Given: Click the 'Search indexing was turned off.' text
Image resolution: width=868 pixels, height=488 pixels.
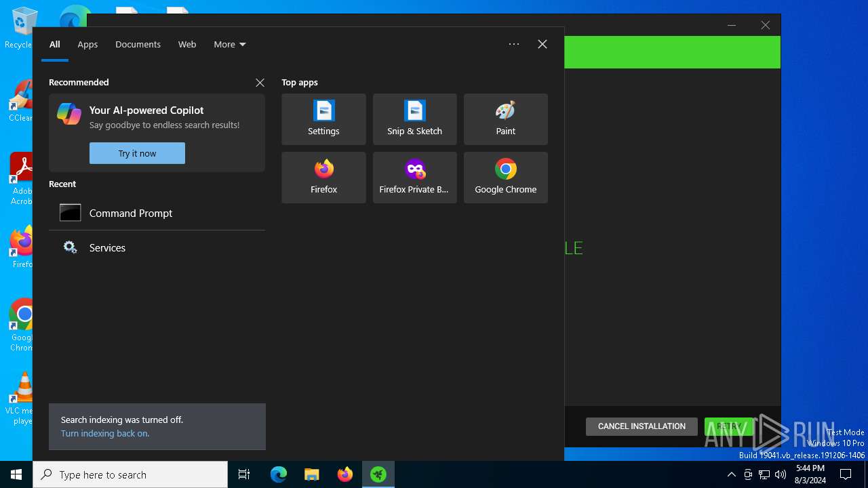Looking at the screenshot, I should [x=122, y=420].
